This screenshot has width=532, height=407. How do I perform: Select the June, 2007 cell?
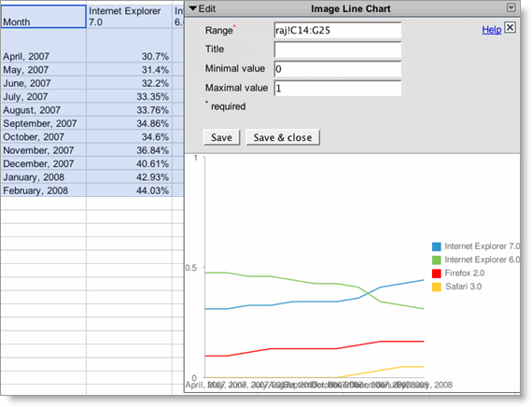(x=44, y=83)
